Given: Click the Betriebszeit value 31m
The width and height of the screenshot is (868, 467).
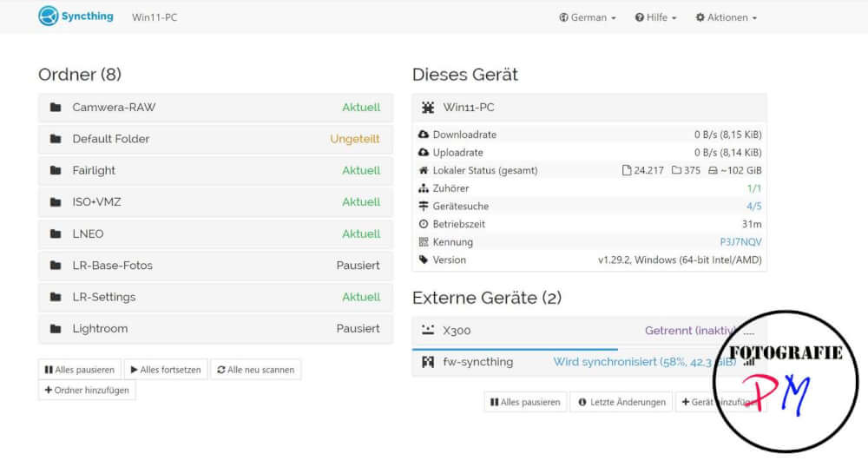Looking at the screenshot, I should 752,224.
